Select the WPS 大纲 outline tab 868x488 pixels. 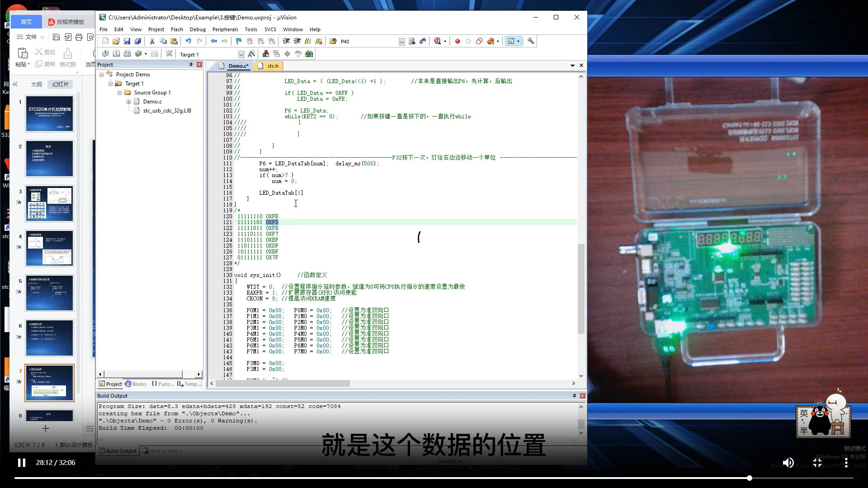pos(37,84)
